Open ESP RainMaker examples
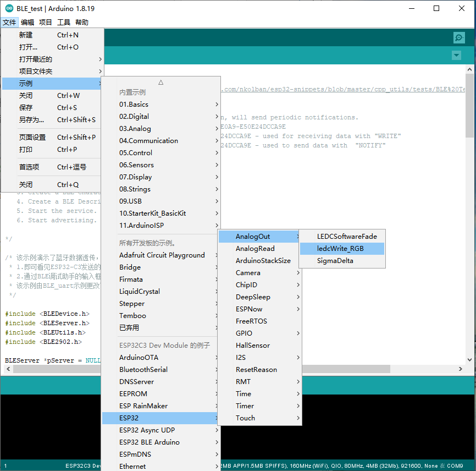The image size is (476, 471). point(160,406)
